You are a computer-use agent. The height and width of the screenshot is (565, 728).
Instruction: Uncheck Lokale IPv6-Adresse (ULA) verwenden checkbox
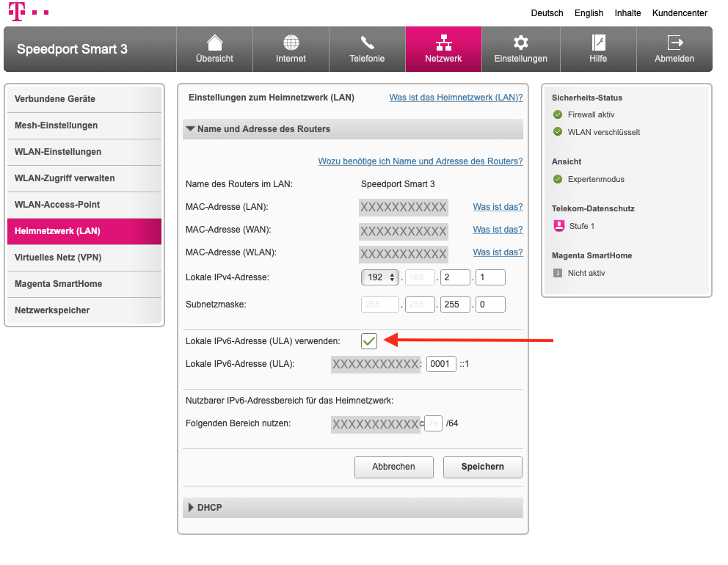pyautogui.click(x=369, y=341)
